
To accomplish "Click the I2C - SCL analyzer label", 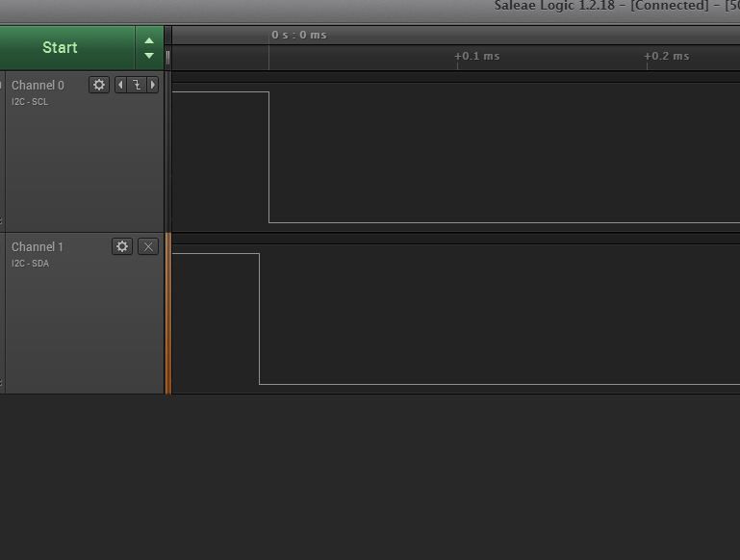I will 30,102.
